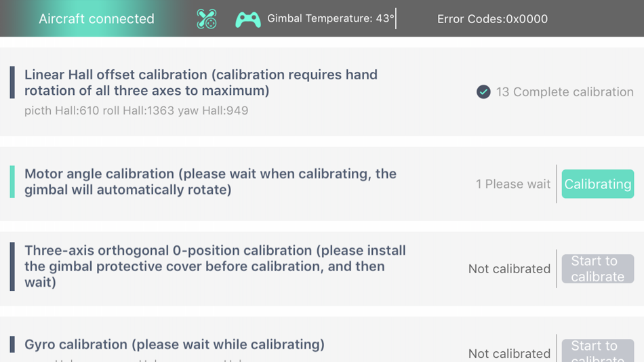Screen dimensions: 644x362
Task: Tap the 13 Complete calibration status text
Action: click(x=565, y=92)
